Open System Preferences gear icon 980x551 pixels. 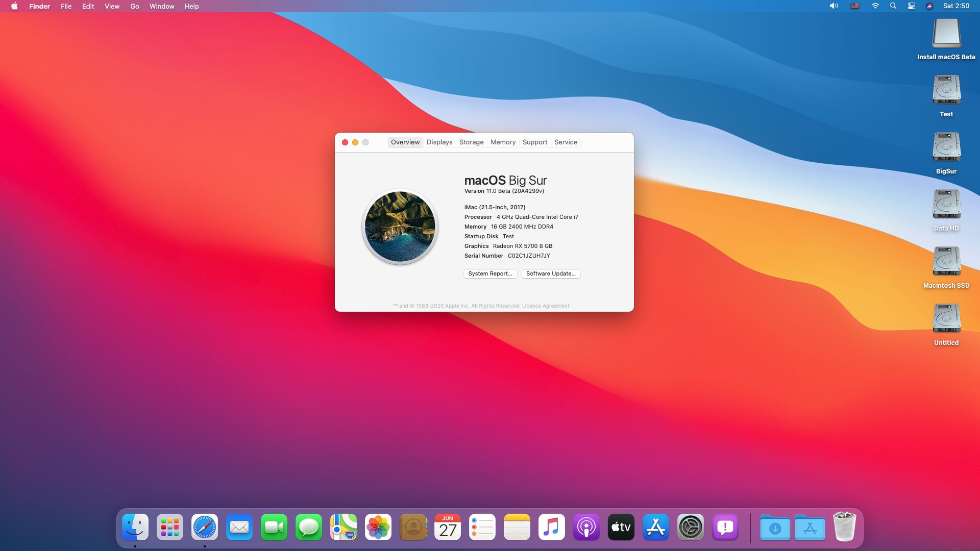point(691,527)
